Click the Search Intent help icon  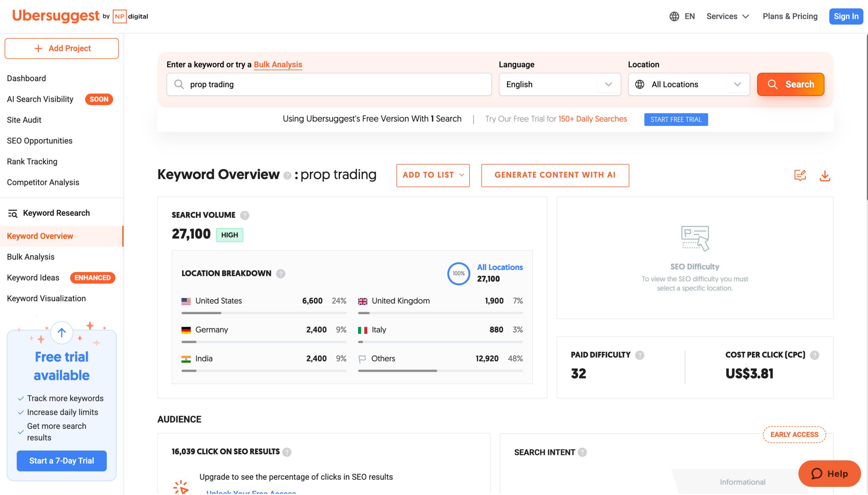pos(582,453)
